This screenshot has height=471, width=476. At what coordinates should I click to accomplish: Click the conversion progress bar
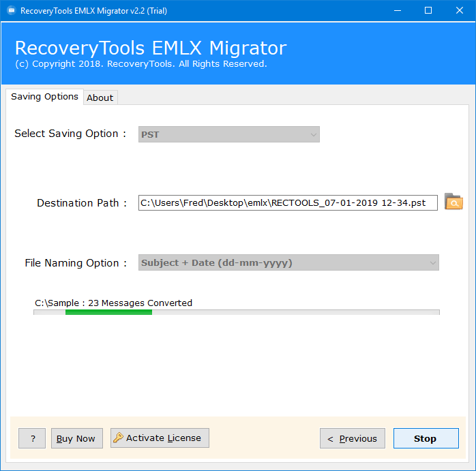[x=237, y=312]
